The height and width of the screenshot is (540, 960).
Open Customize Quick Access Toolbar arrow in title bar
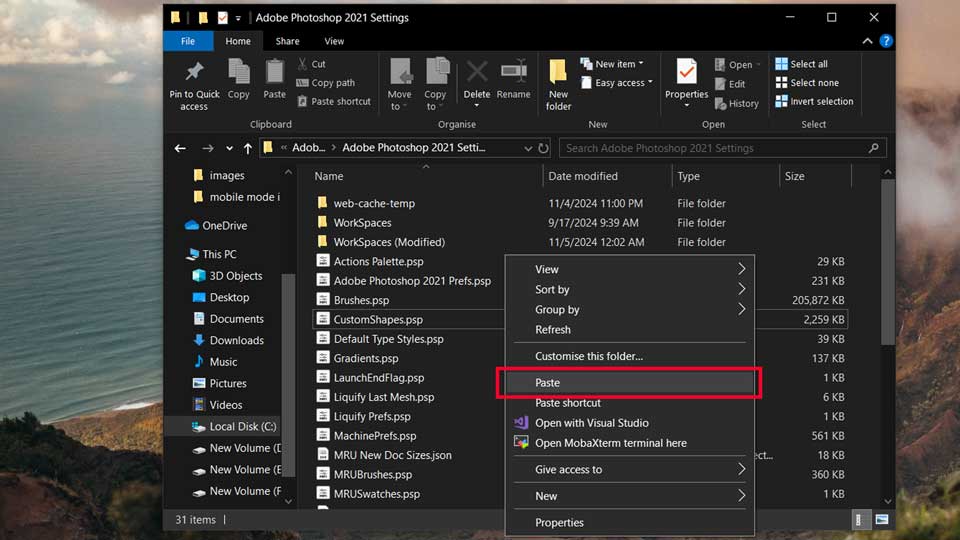point(238,18)
